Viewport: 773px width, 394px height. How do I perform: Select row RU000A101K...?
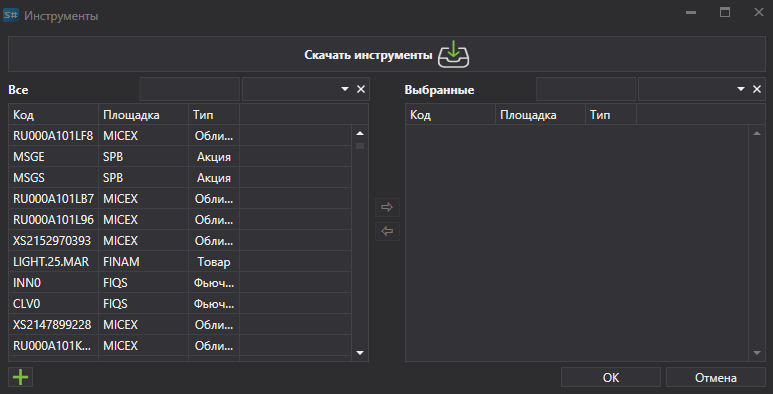(x=180, y=346)
